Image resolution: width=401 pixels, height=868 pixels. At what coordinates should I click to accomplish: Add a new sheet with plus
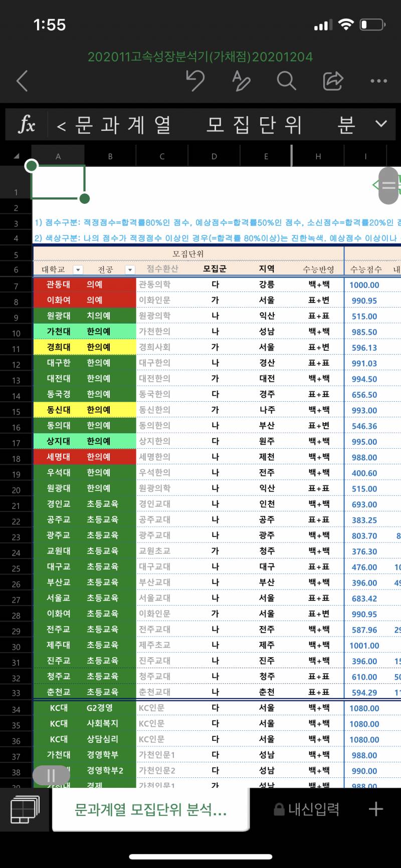[376, 809]
